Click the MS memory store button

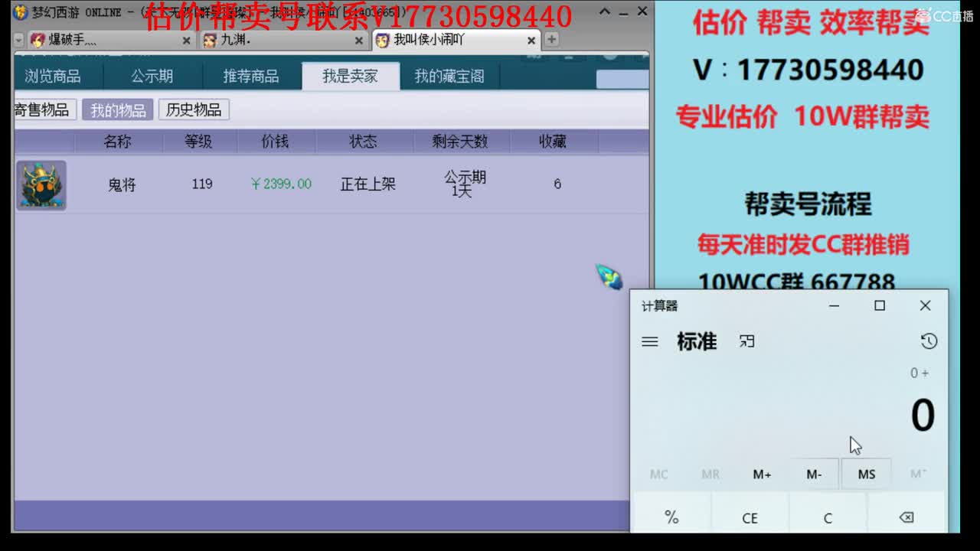pyautogui.click(x=866, y=474)
